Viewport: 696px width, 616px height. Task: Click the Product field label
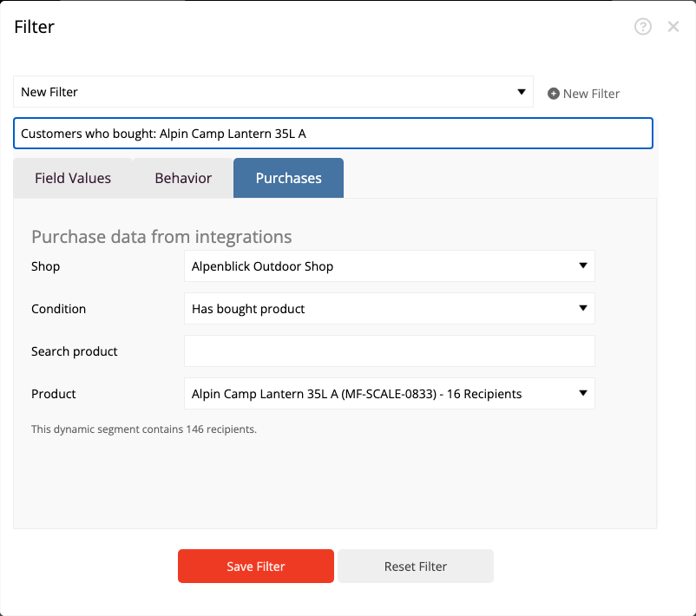tap(53, 394)
